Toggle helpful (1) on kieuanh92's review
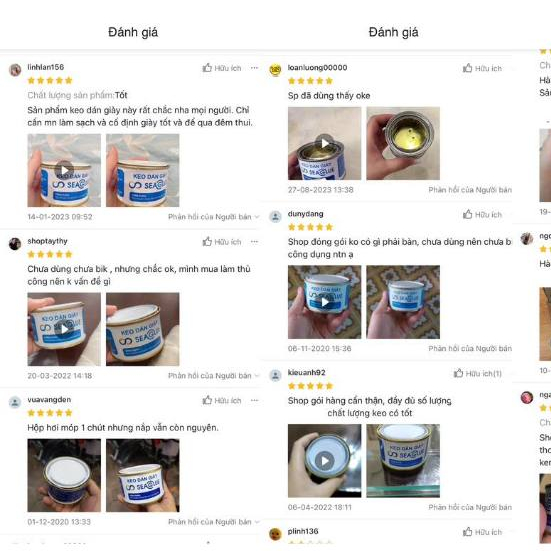Screen dimensions: 551x551 click(478, 373)
